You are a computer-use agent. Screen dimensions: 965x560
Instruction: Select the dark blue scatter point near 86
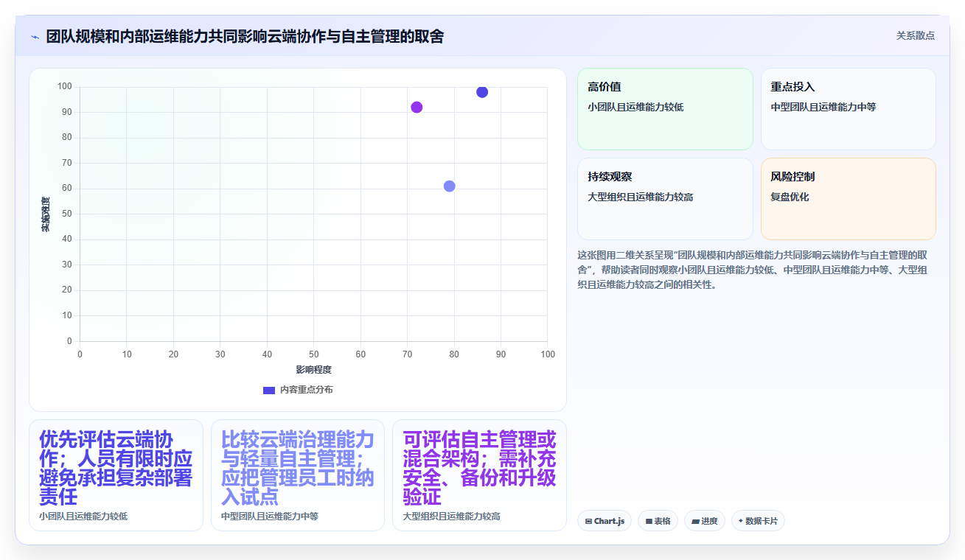(482, 92)
